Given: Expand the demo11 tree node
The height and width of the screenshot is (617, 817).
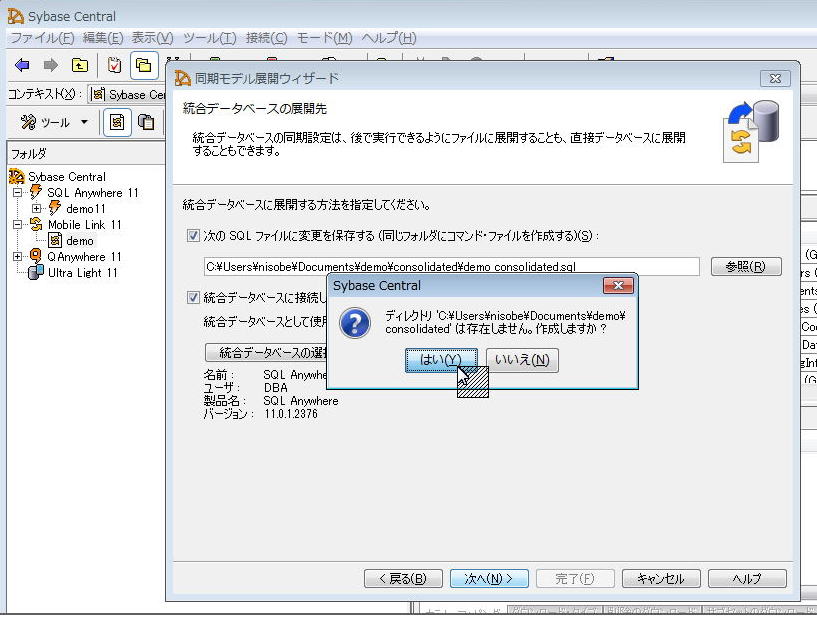Looking at the screenshot, I should tap(36, 208).
